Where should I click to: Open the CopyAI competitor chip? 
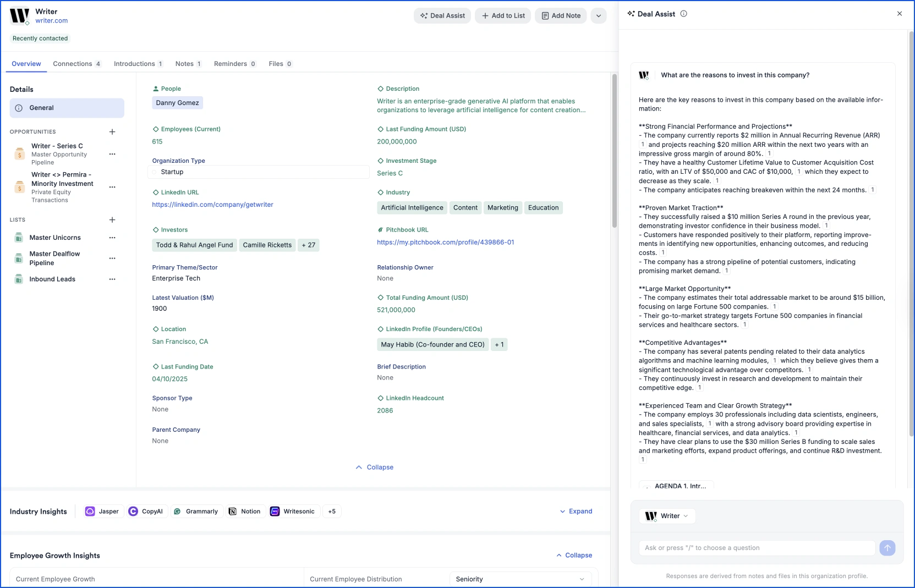click(146, 511)
